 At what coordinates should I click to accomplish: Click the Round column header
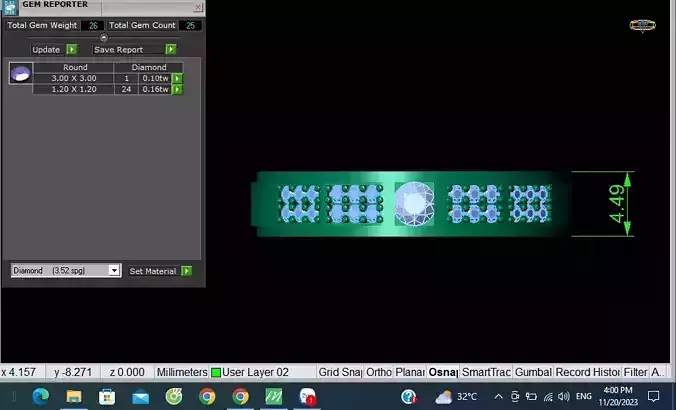pos(75,67)
